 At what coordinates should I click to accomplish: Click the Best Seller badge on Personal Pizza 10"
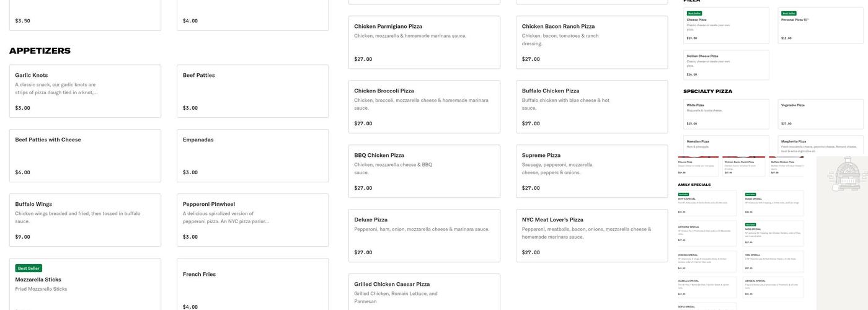tap(789, 13)
